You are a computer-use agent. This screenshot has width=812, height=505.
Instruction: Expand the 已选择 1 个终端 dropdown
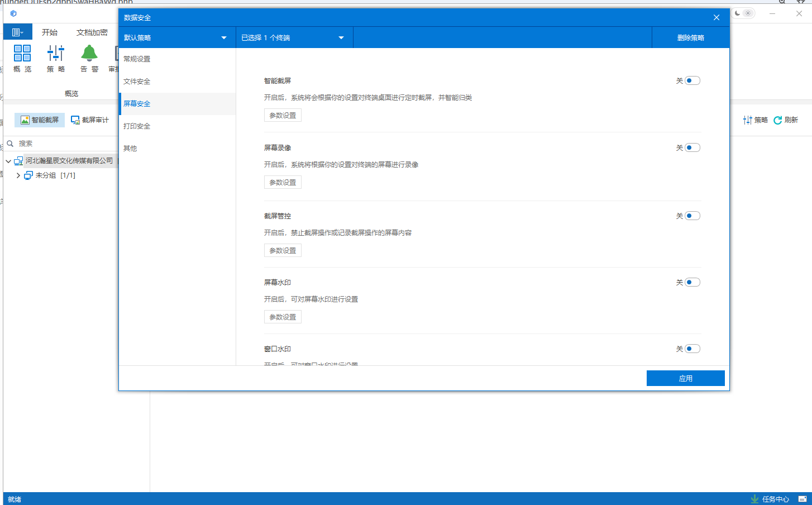[x=294, y=38]
